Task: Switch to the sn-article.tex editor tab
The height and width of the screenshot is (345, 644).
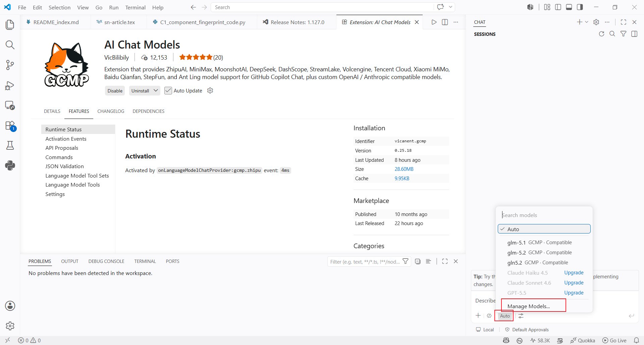Action: pyautogui.click(x=119, y=22)
